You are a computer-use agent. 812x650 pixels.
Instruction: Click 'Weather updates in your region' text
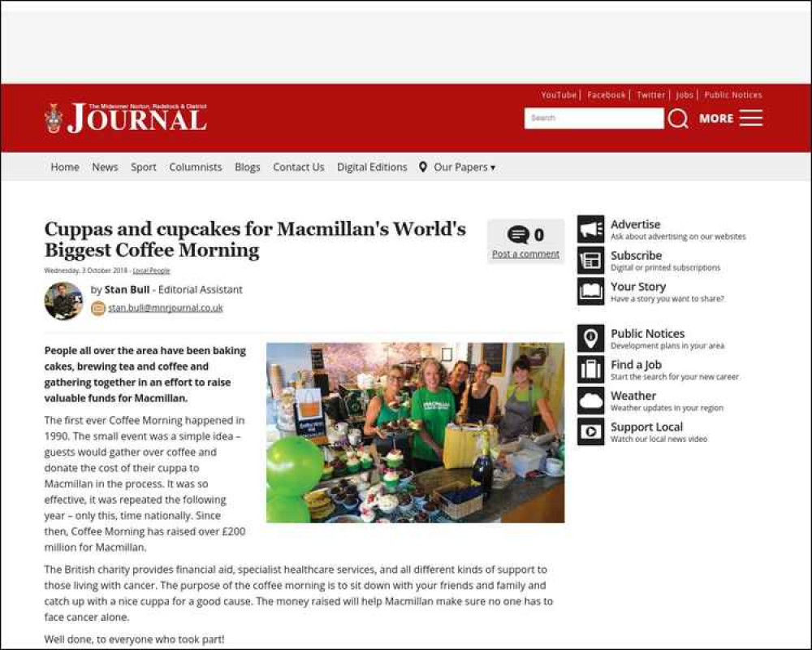point(667,408)
